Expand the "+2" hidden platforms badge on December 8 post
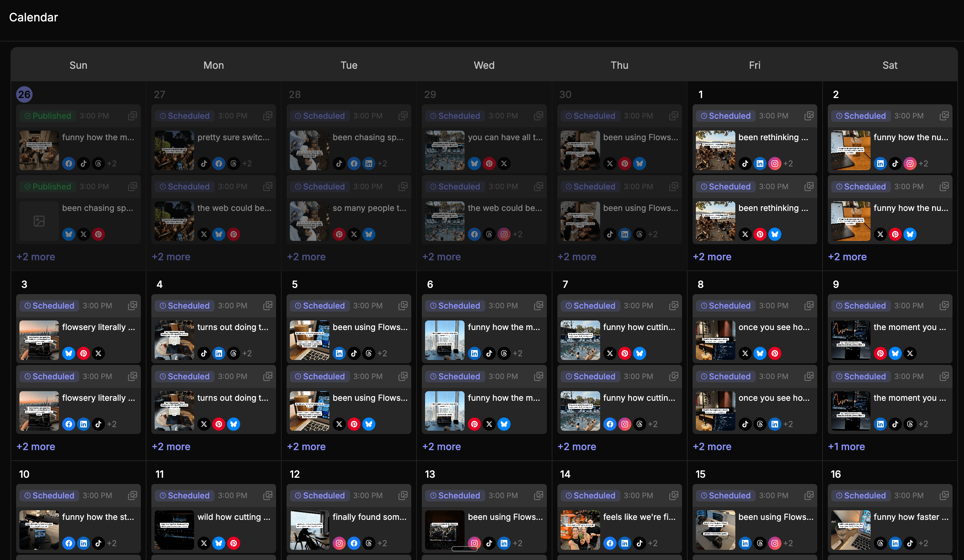The width and height of the screenshot is (964, 560). click(789, 424)
